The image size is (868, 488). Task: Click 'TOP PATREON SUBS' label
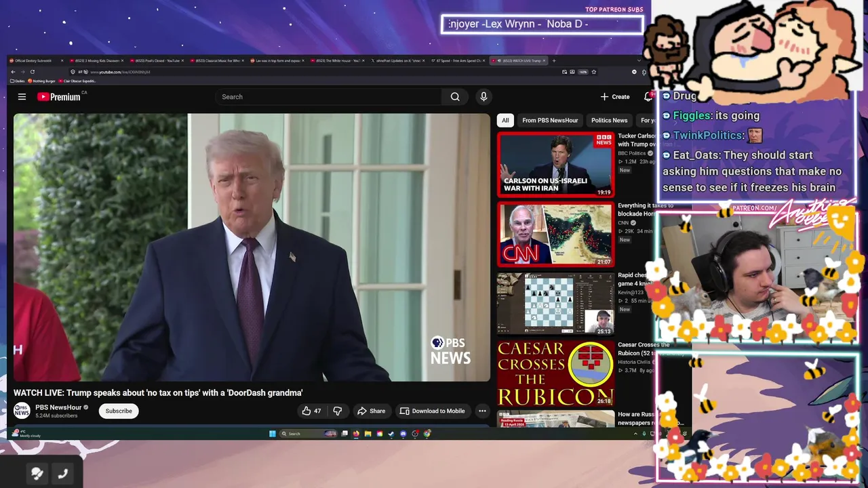pos(614,9)
